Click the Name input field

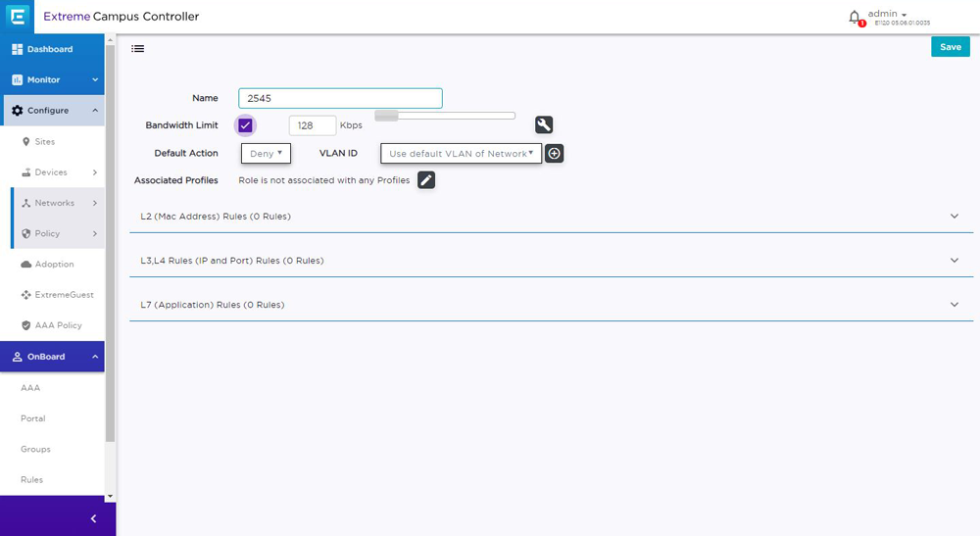340,98
